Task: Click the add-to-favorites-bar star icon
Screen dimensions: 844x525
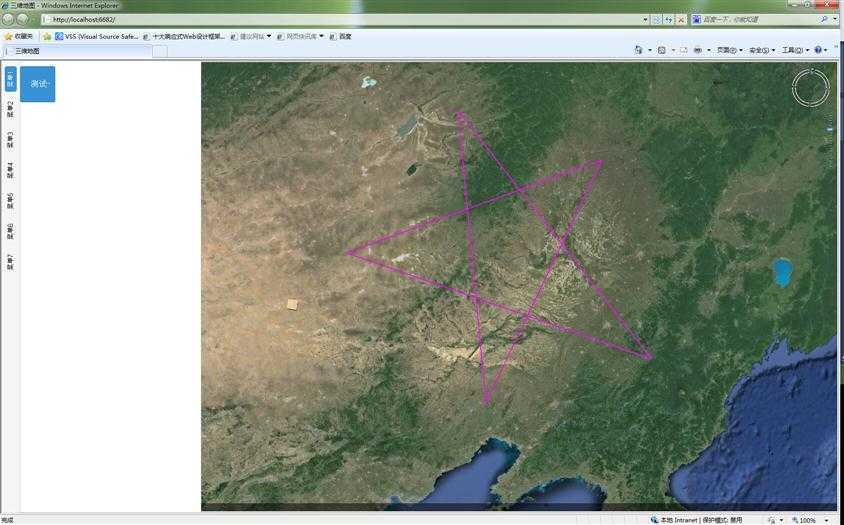Action: pos(47,37)
